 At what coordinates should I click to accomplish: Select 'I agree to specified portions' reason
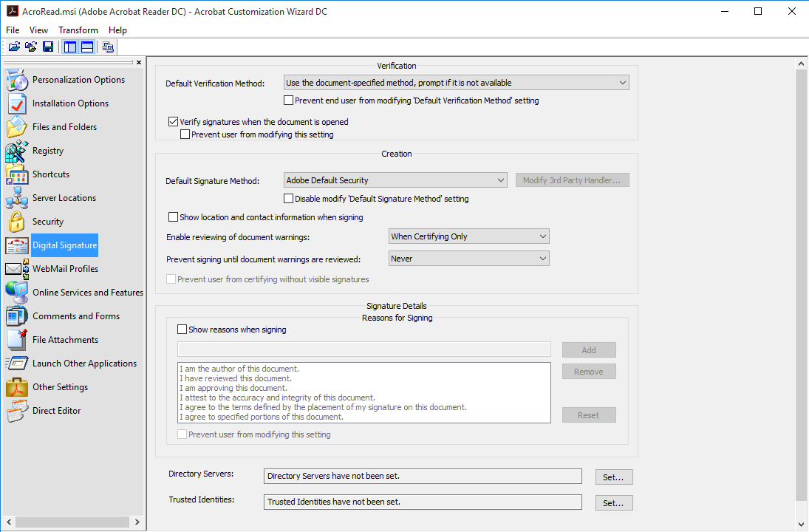pos(261,417)
